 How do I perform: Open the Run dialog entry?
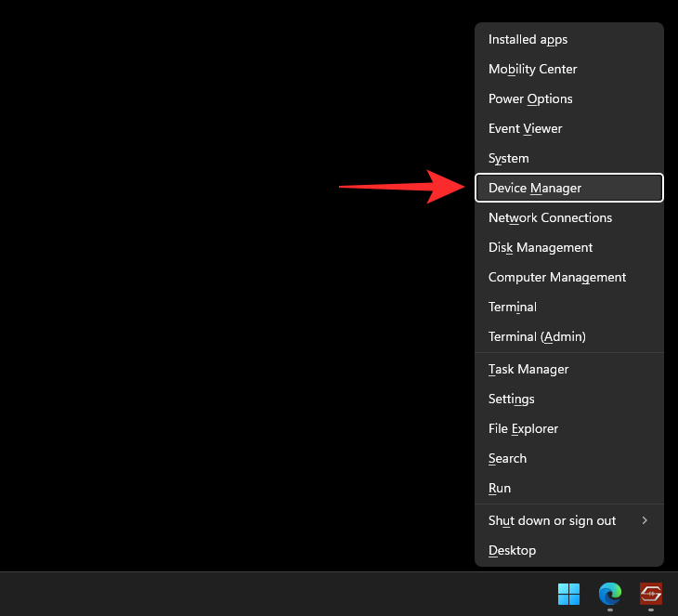[x=569, y=489]
